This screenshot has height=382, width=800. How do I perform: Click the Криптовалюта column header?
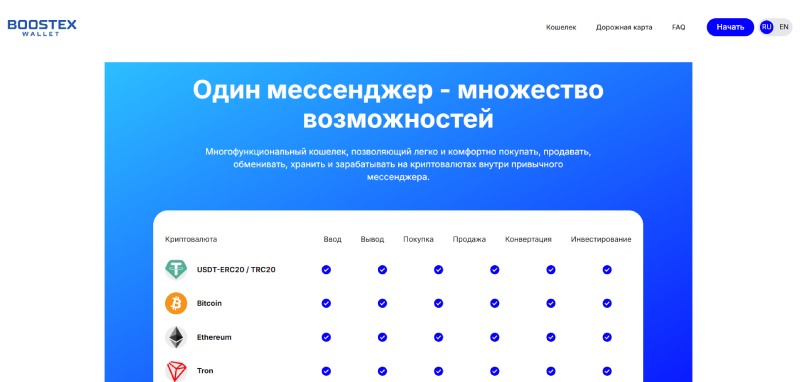tap(191, 239)
